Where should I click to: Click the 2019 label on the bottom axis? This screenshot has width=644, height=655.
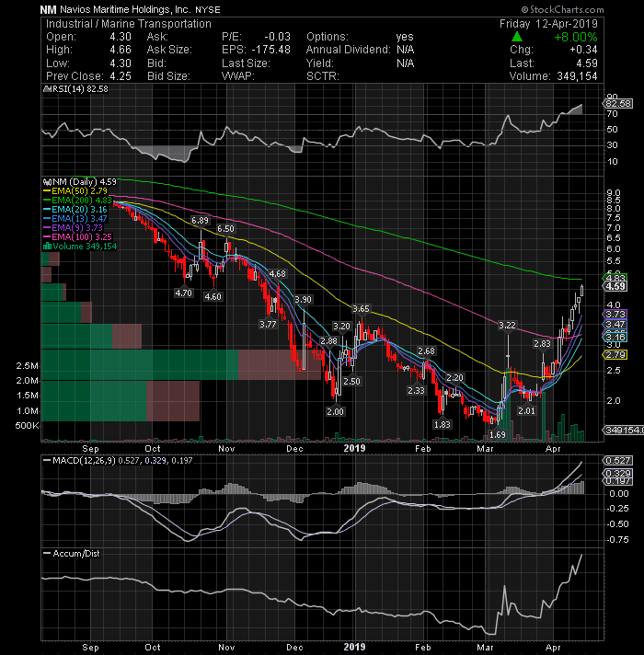pos(354,647)
